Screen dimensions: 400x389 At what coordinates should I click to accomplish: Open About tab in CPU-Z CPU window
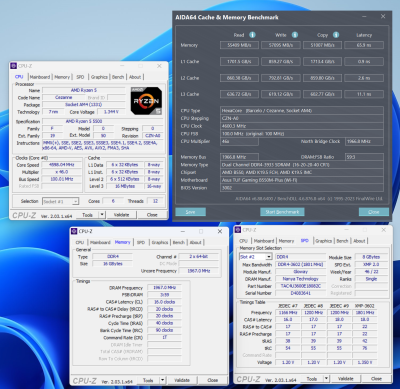click(x=135, y=77)
